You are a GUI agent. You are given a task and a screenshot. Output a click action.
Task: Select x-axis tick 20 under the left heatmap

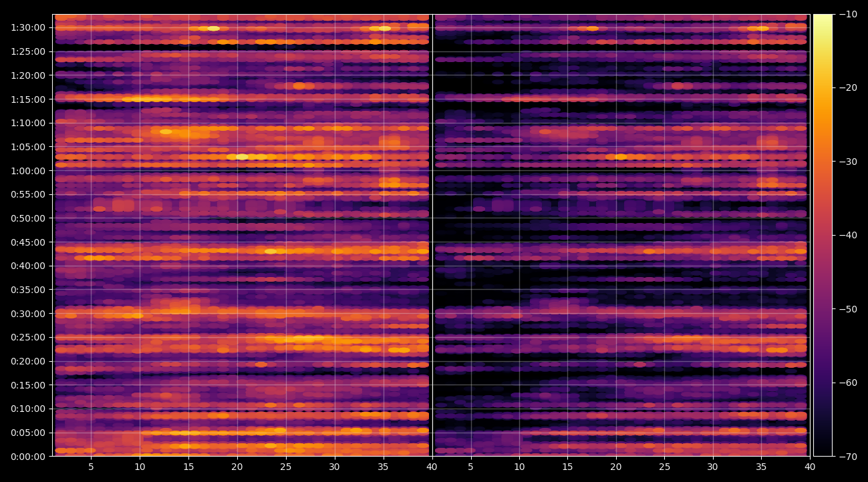coord(237,467)
